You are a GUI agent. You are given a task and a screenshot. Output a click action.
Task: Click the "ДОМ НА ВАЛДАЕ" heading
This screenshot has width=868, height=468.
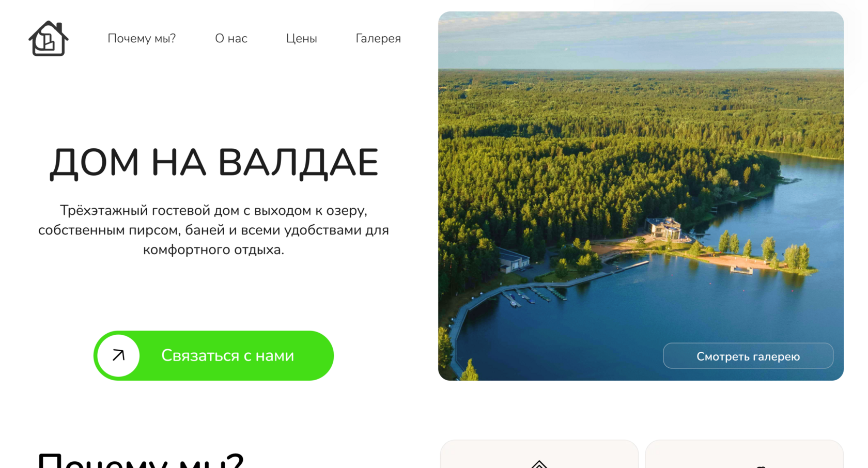(x=214, y=163)
